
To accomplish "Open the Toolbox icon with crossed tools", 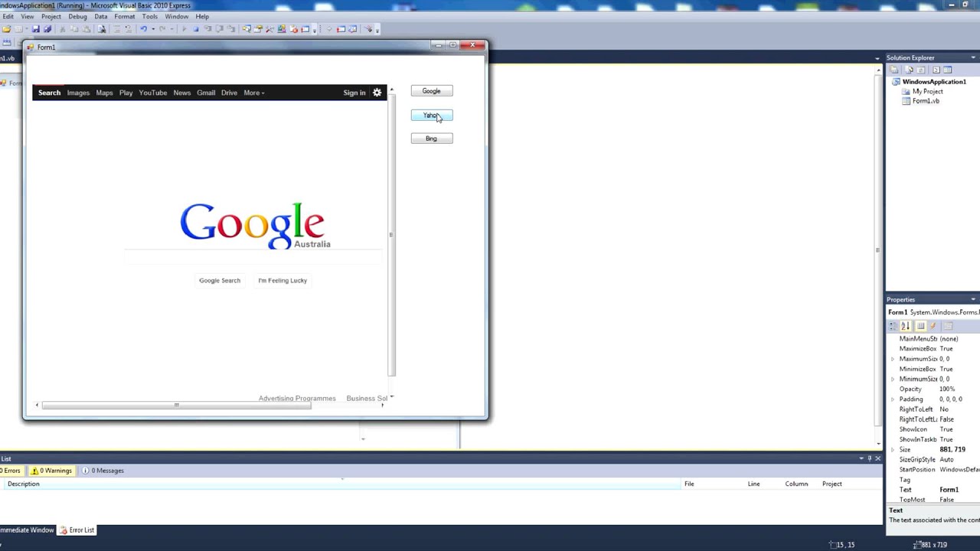I will click(269, 29).
